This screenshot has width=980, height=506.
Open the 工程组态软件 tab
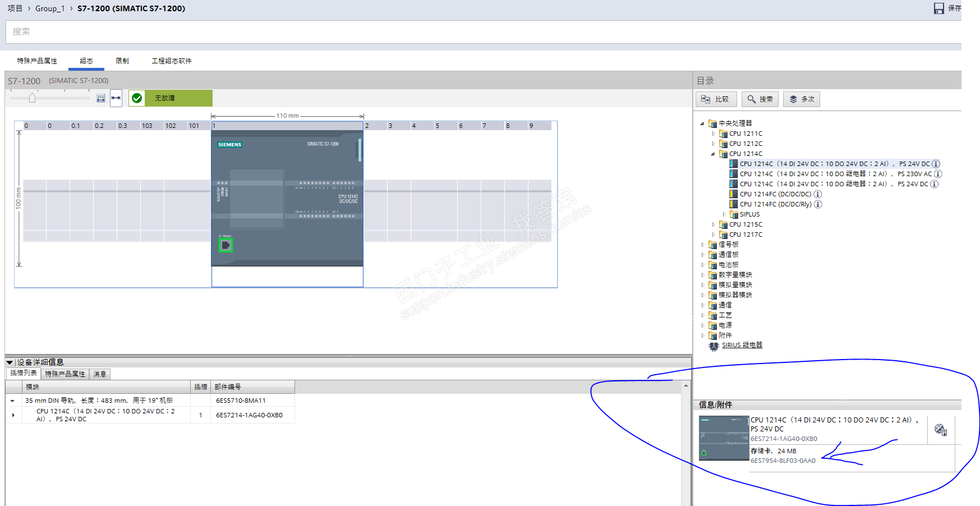172,61
